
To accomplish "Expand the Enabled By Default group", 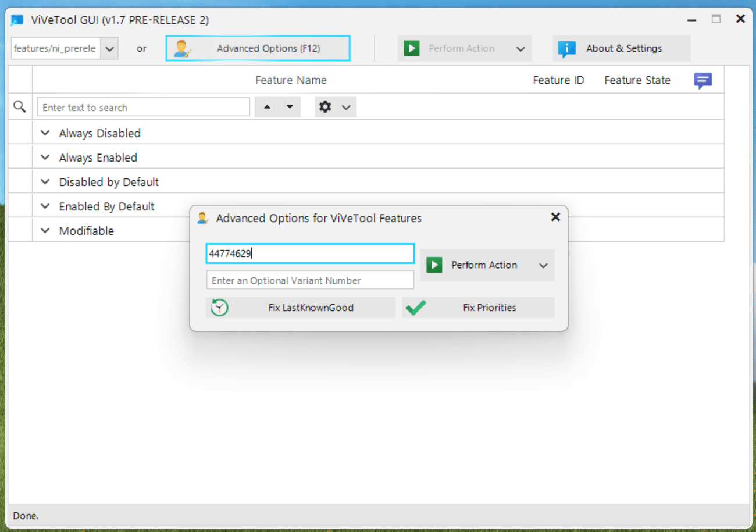I will 45,206.
